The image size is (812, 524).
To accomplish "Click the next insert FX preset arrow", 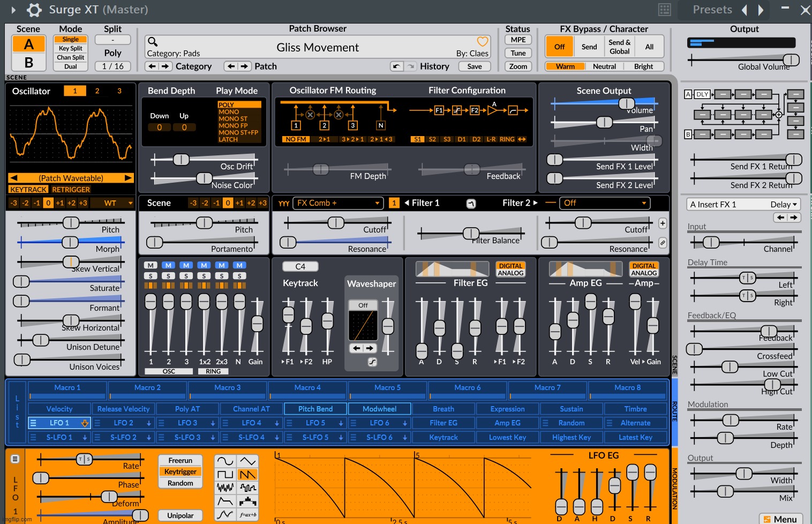I will pyautogui.click(x=794, y=218).
